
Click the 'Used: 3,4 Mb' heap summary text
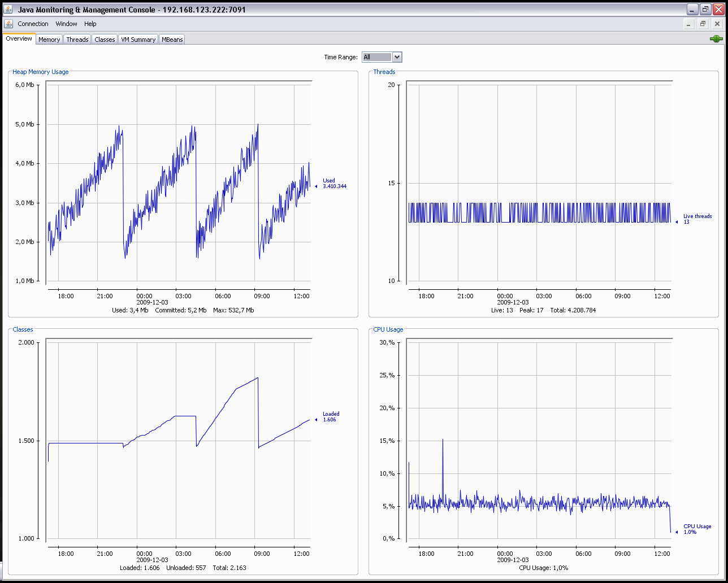click(130, 310)
